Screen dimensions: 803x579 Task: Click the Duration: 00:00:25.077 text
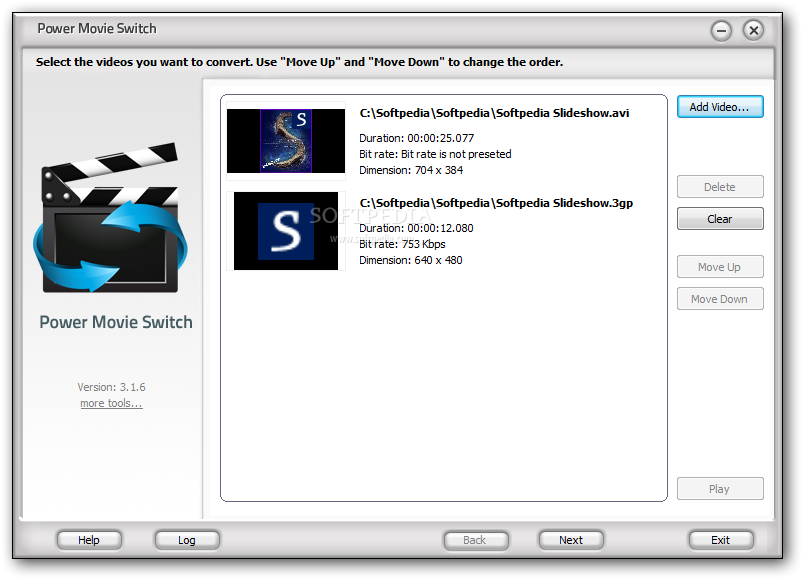coord(416,138)
